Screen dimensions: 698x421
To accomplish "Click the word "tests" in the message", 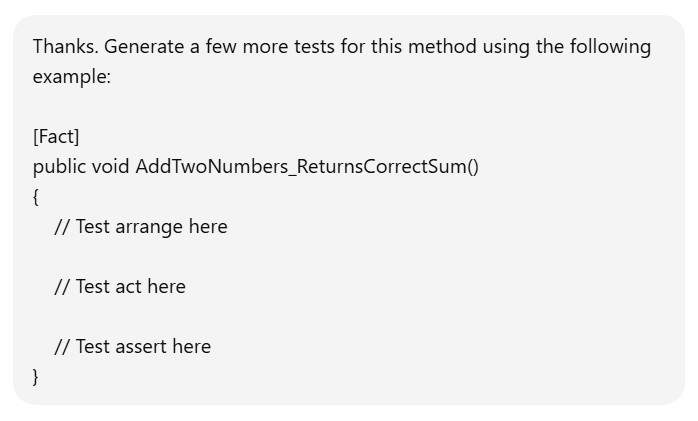I will 302,47.
